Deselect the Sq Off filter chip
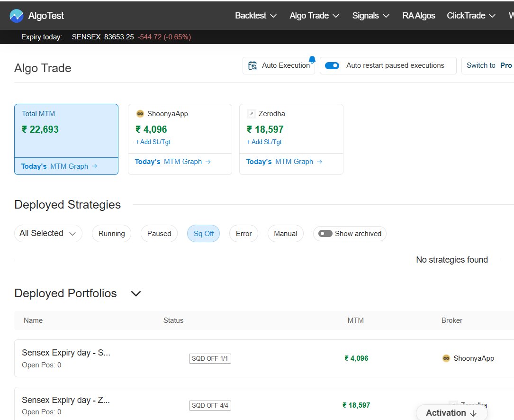 [203, 234]
